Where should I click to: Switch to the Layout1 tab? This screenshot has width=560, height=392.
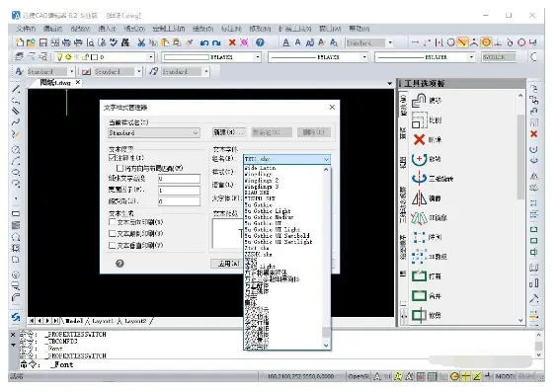point(103,321)
